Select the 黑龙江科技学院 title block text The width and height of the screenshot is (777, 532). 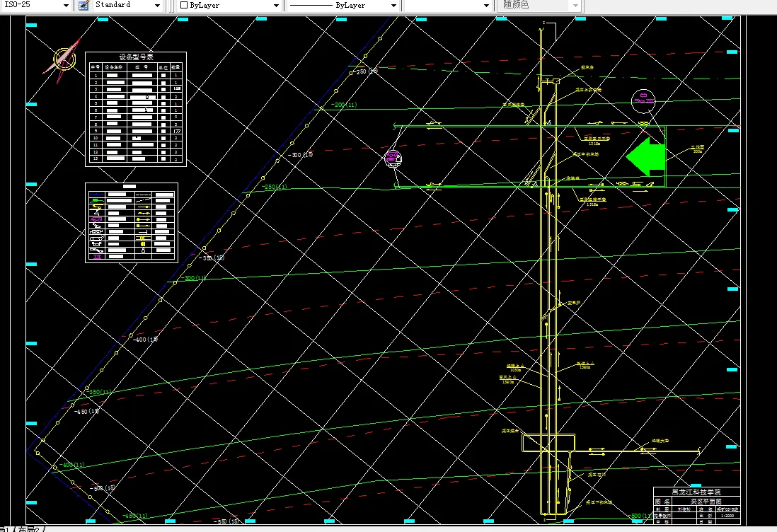tap(696, 492)
